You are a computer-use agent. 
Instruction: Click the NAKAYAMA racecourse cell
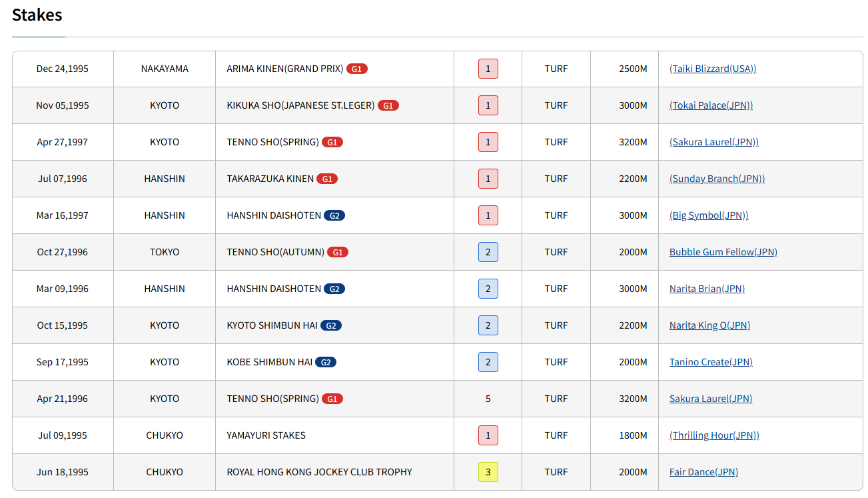[x=165, y=69]
